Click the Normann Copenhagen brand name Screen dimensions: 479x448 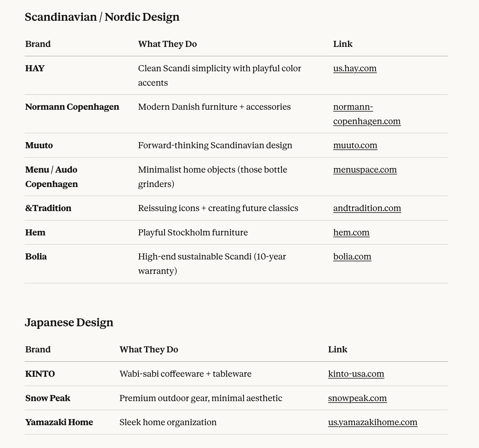pos(72,107)
